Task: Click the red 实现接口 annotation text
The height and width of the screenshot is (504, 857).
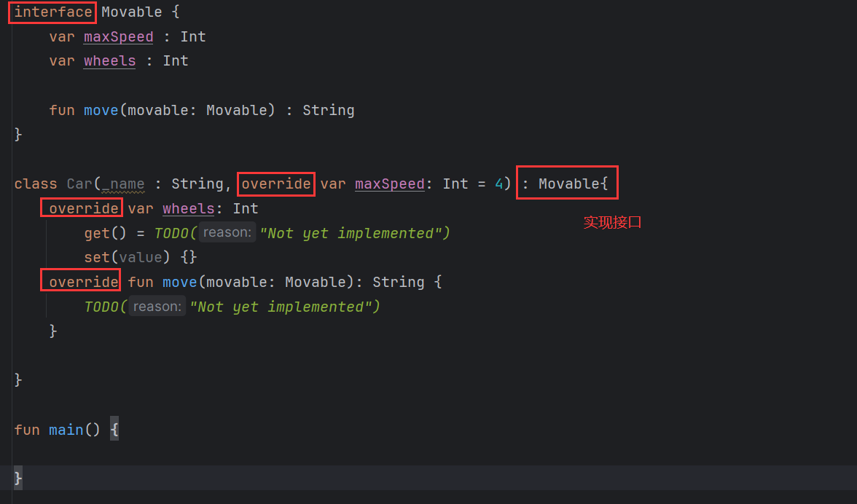Action: pos(612,222)
